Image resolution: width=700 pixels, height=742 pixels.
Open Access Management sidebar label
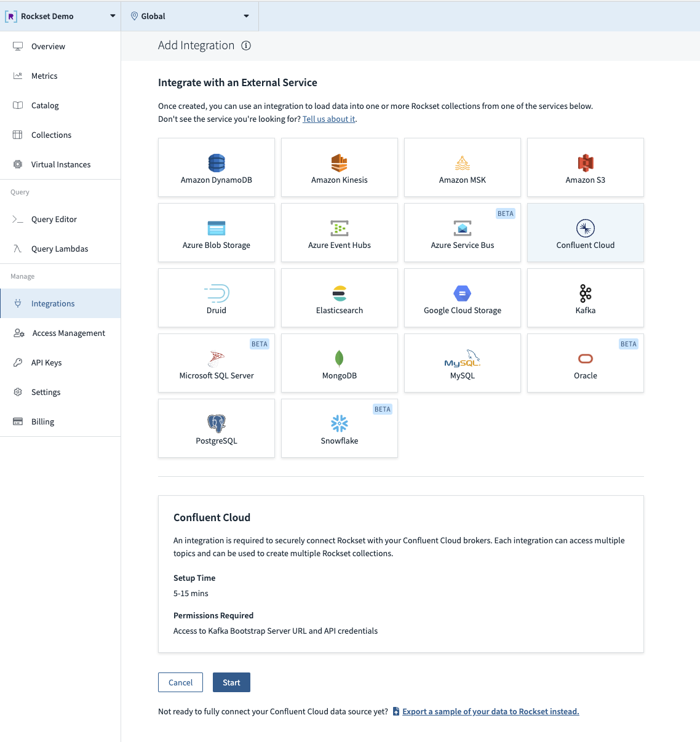pyautogui.click(x=69, y=333)
